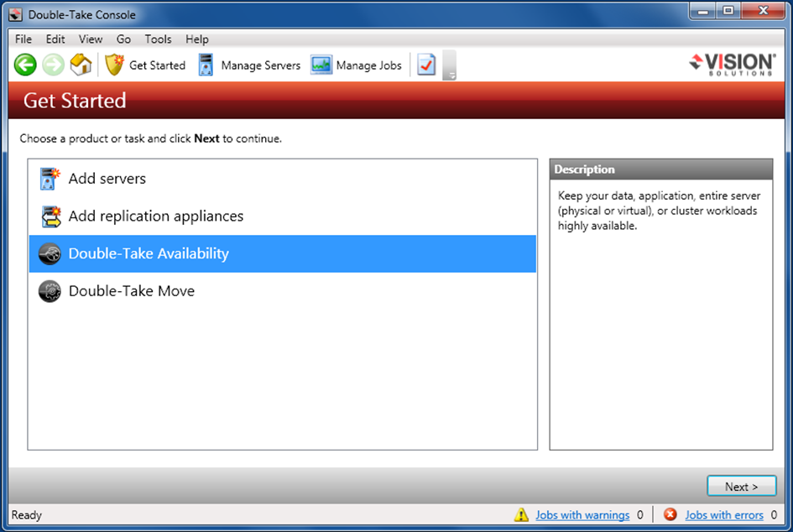Viewport: 793px width, 532px height.
Task: Select the Double-Take Move option
Action: (x=283, y=291)
